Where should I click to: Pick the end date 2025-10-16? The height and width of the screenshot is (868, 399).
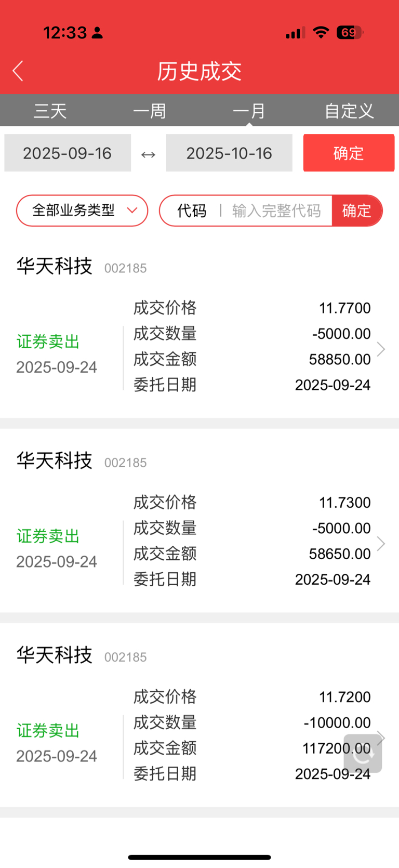(x=229, y=153)
